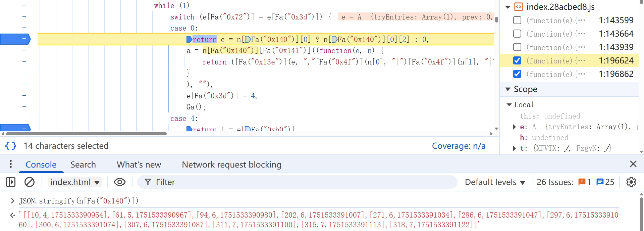The image size is (644, 231).
Task: Click the JSON.stringify console command text
Action: (78, 201)
